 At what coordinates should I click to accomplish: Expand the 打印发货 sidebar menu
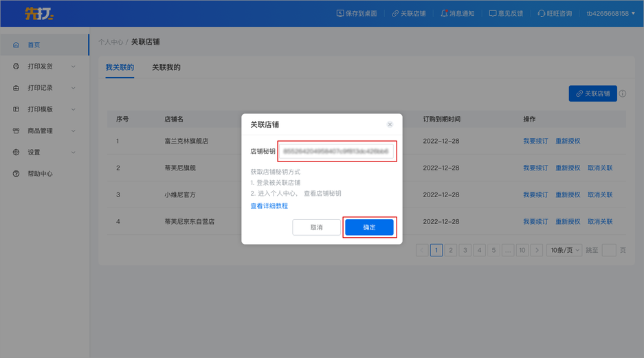[x=73, y=67]
